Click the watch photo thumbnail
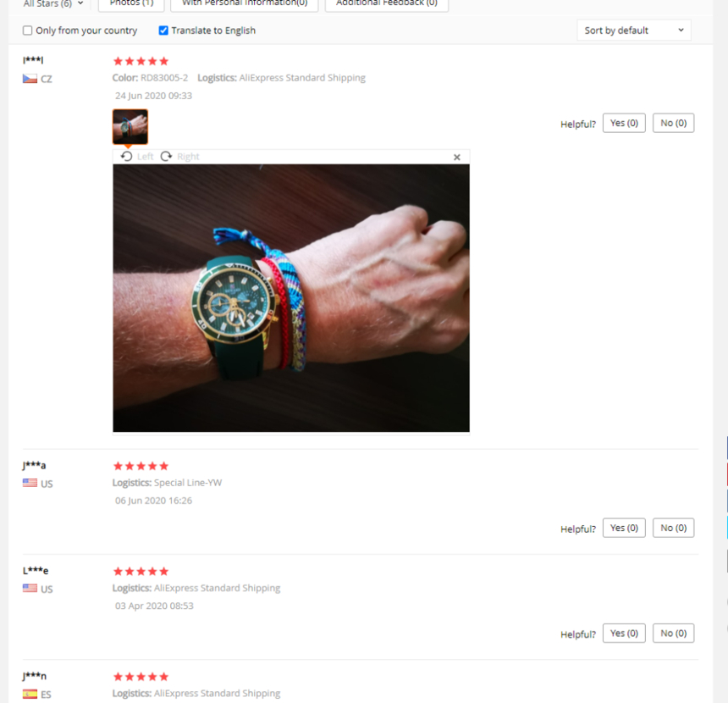Image resolution: width=728 pixels, height=703 pixels. pyautogui.click(x=130, y=127)
